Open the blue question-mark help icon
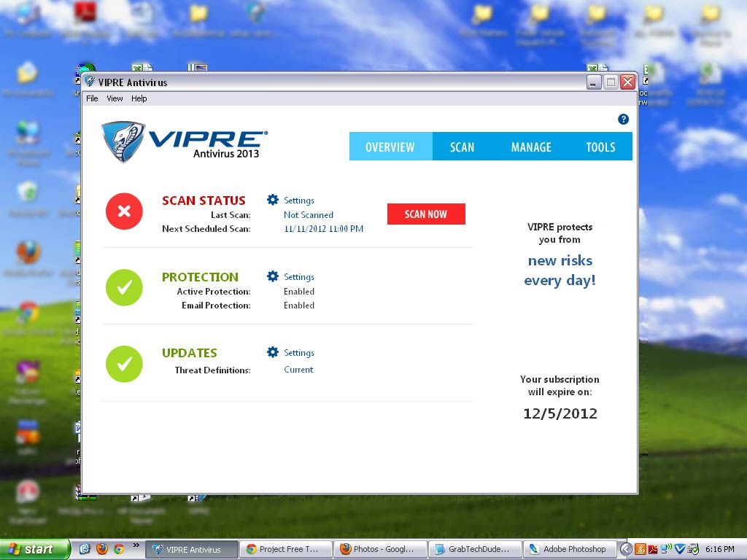 point(623,120)
